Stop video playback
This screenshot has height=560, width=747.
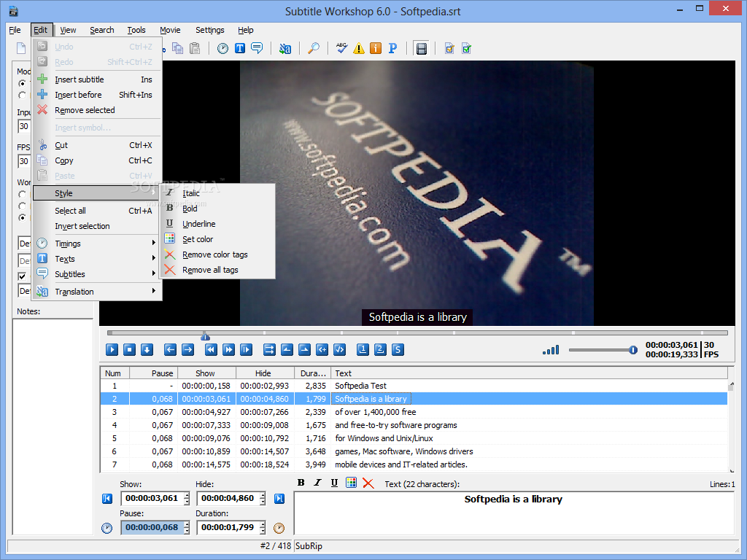click(129, 350)
